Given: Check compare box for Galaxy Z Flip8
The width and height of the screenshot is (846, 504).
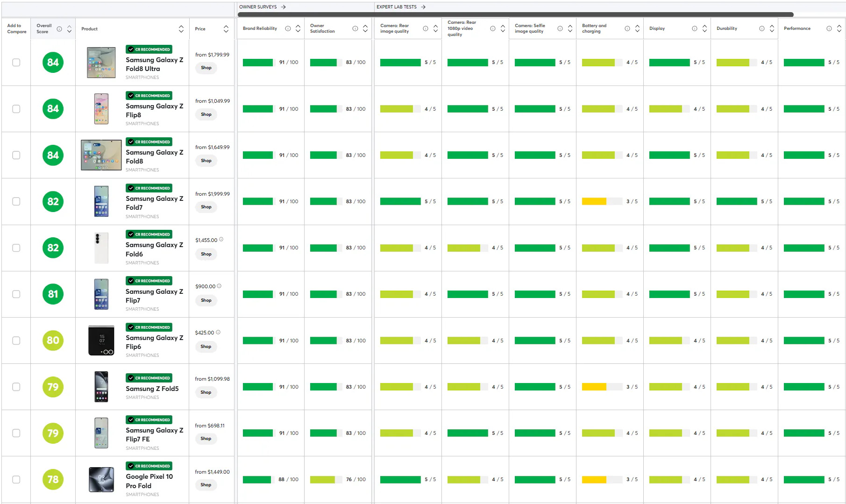Looking at the screenshot, I should (16, 109).
